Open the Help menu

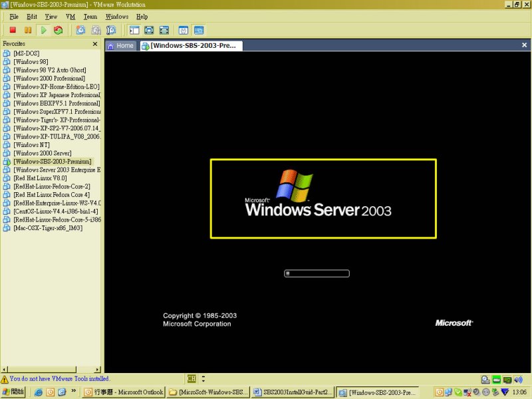click(142, 17)
